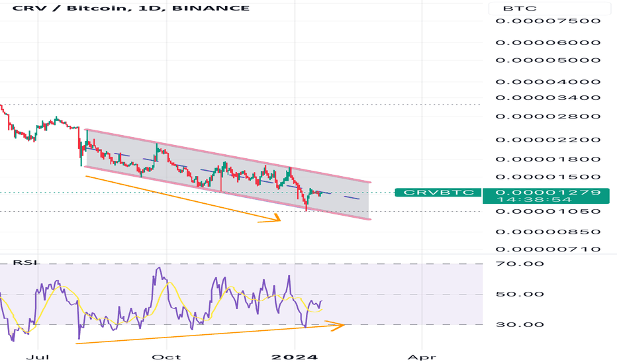Click the 0.00001050 price axis label
Image resolution: width=617 pixels, height=364 pixels.
click(548, 211)
